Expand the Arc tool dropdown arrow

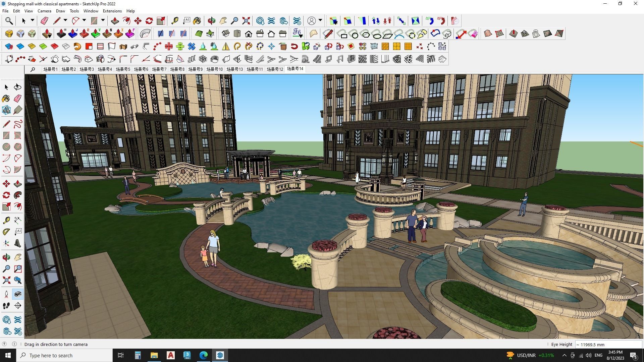84,20
